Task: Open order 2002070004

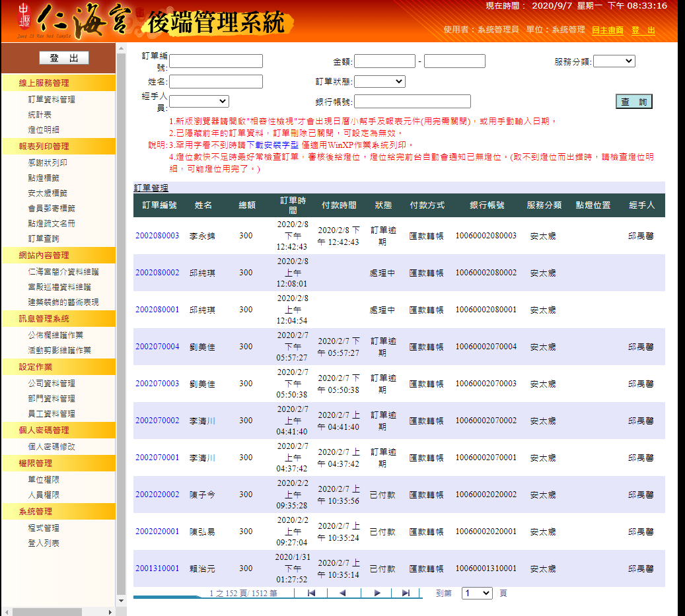Action: pos(157,347)
